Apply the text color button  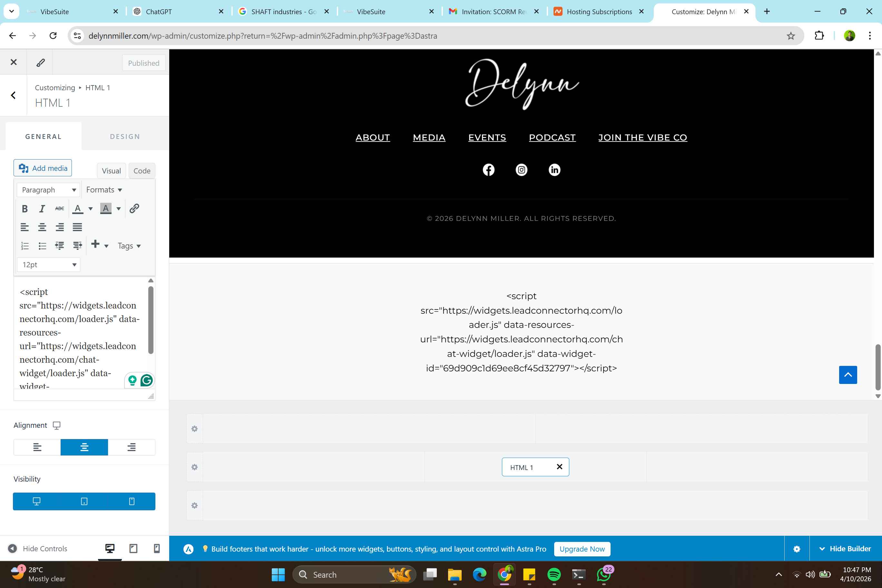tap(78, 209)
